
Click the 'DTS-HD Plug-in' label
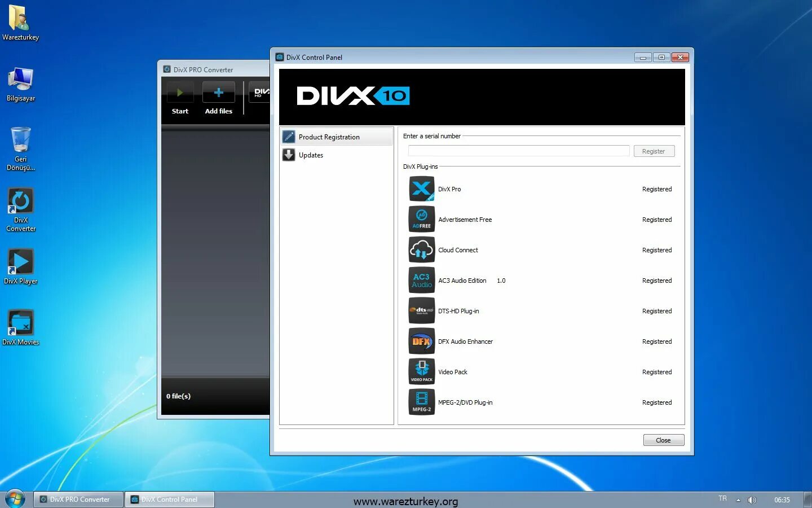coord(458,311)
